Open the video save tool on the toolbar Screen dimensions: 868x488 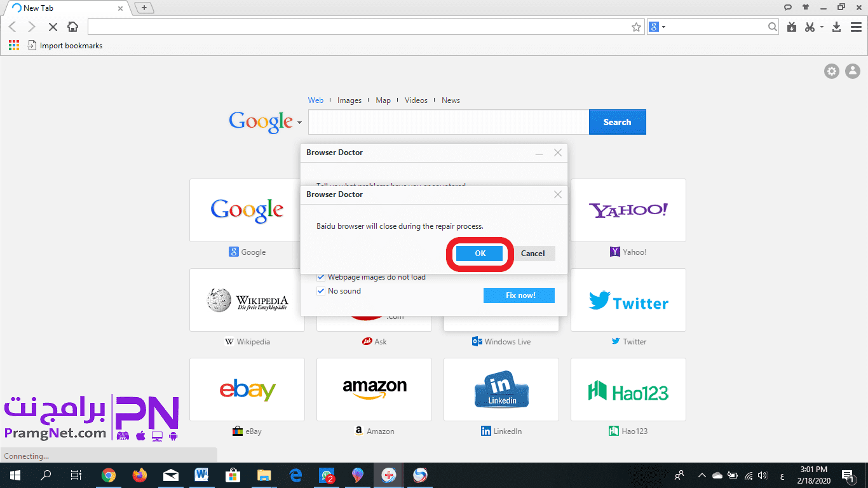pos(792,27)
